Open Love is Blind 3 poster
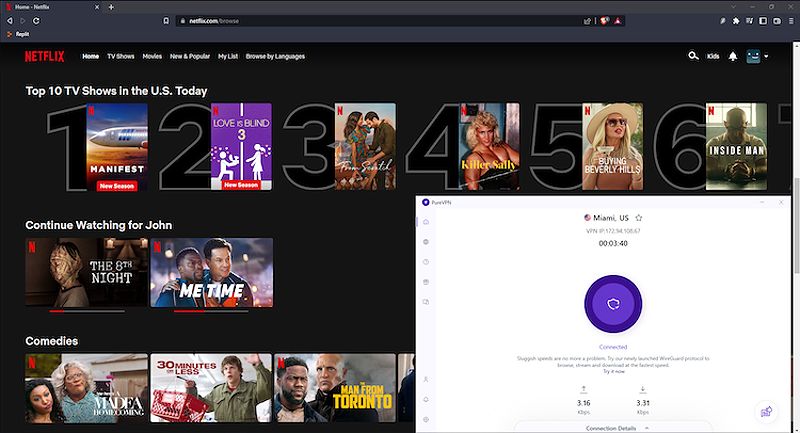This screenshot has width=800, height=433. [241, 147]
